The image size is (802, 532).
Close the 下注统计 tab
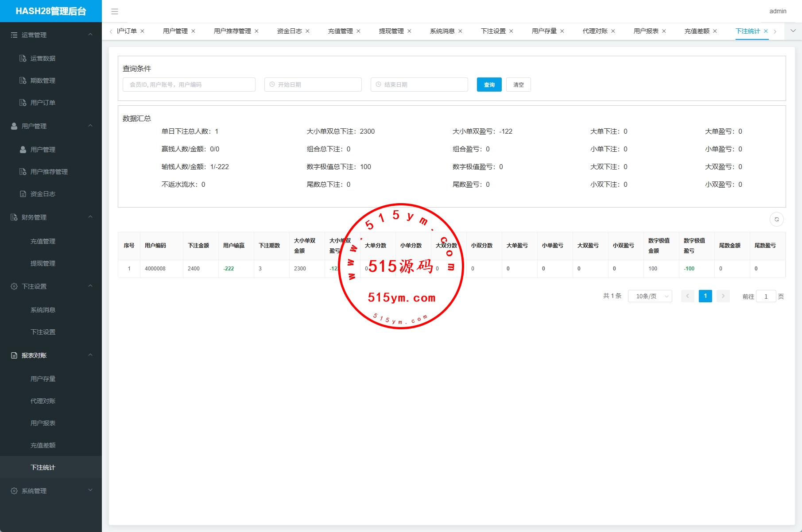pos(766,31)
